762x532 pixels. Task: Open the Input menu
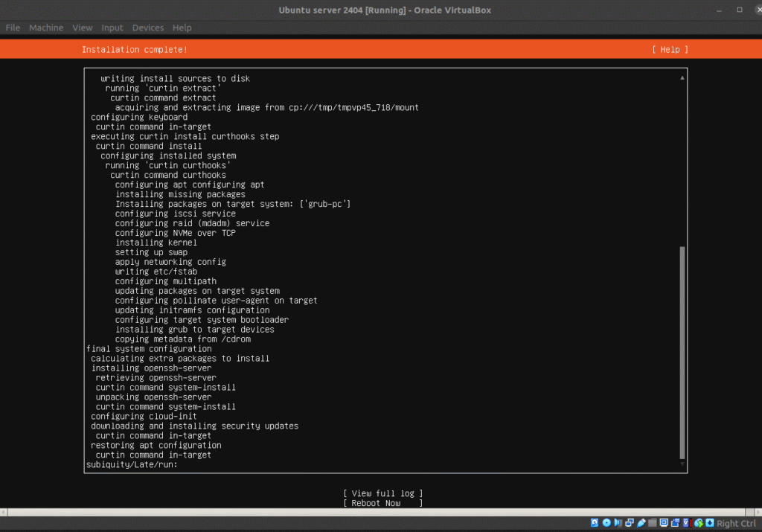(x=112, y=28)
